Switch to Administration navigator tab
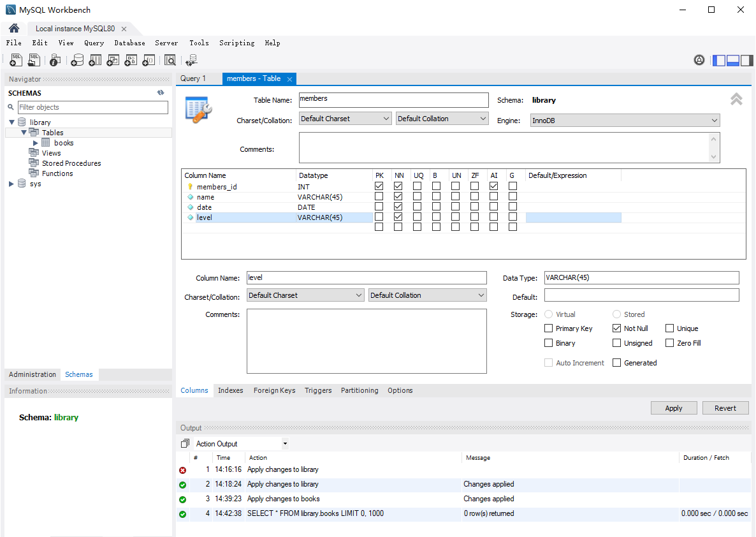Screen dimensions: 756x537 (x=33, y=374)
